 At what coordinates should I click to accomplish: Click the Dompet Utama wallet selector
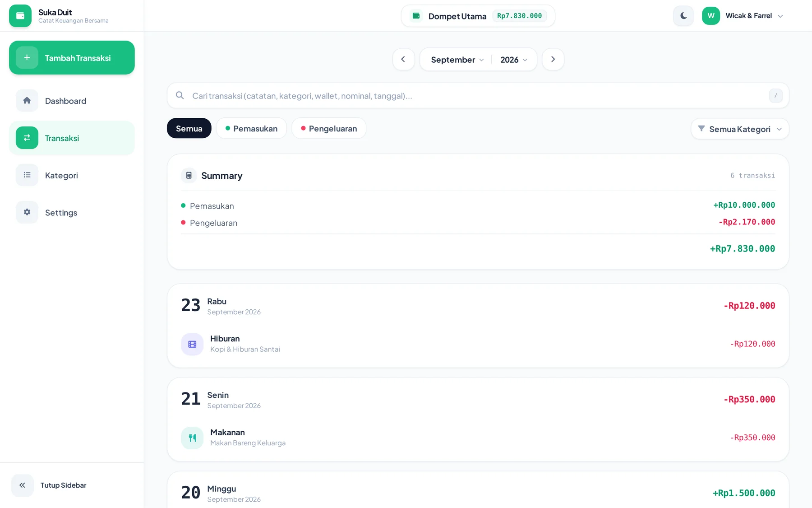tap(478, 16)
